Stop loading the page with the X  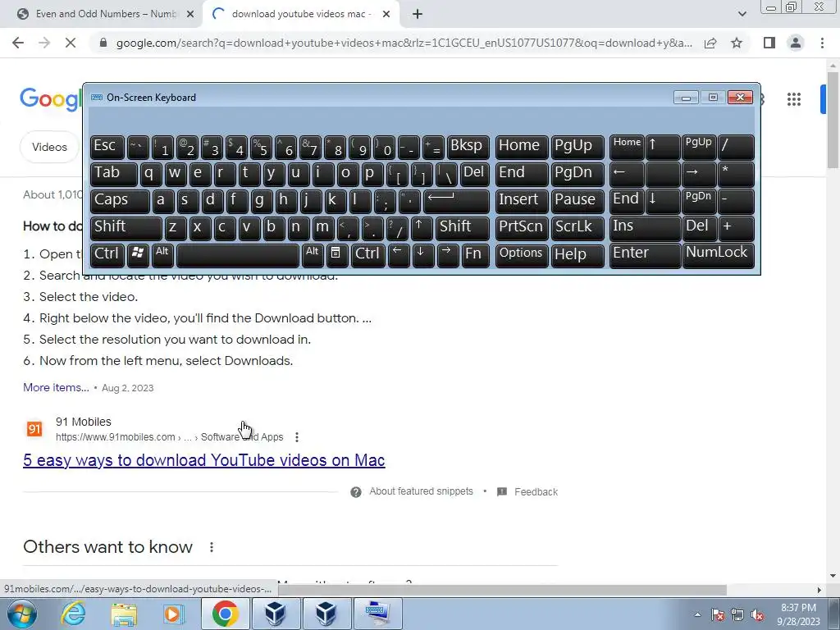[x=71, y=43]
